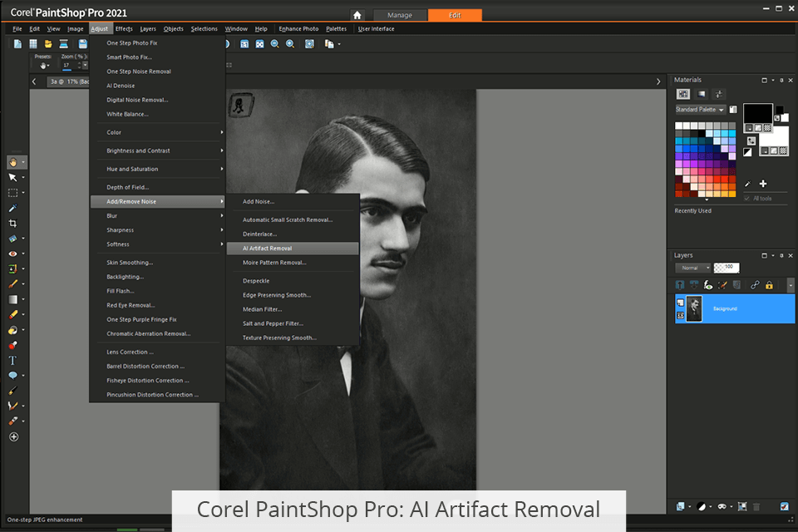Select the Paint Brush tool
The height and width of the screenshot is (532, 798).
point(12,284)
